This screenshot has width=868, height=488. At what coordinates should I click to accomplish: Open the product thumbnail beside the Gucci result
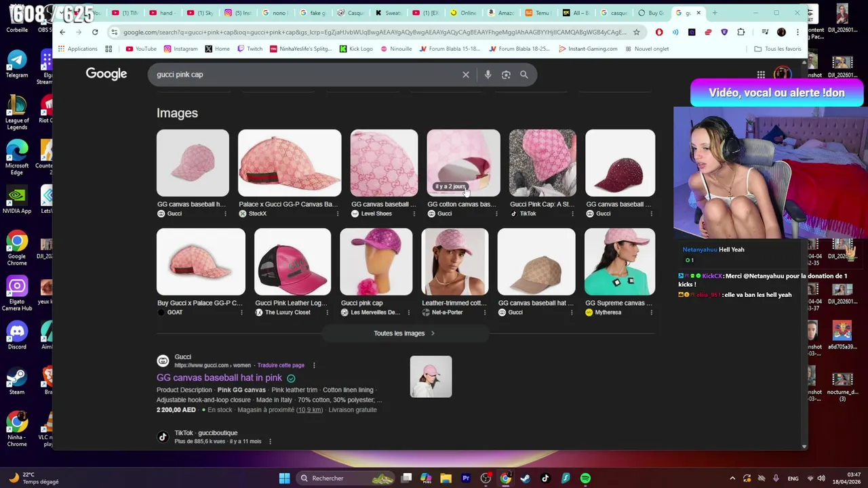pyautogui.click(x=431, y=376)
